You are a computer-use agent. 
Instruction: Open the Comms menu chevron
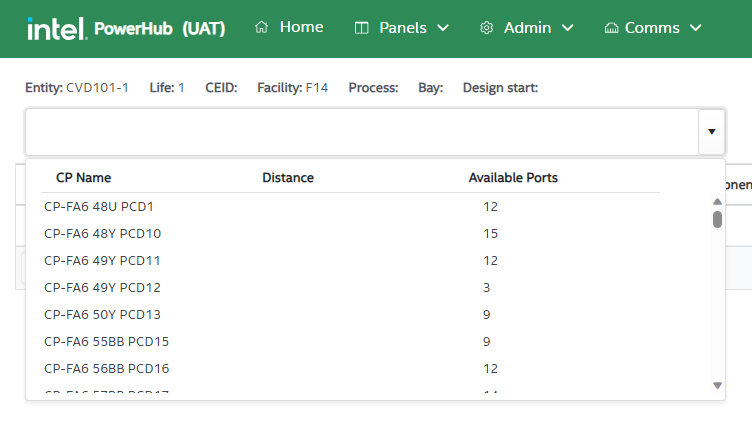point(696,28)
